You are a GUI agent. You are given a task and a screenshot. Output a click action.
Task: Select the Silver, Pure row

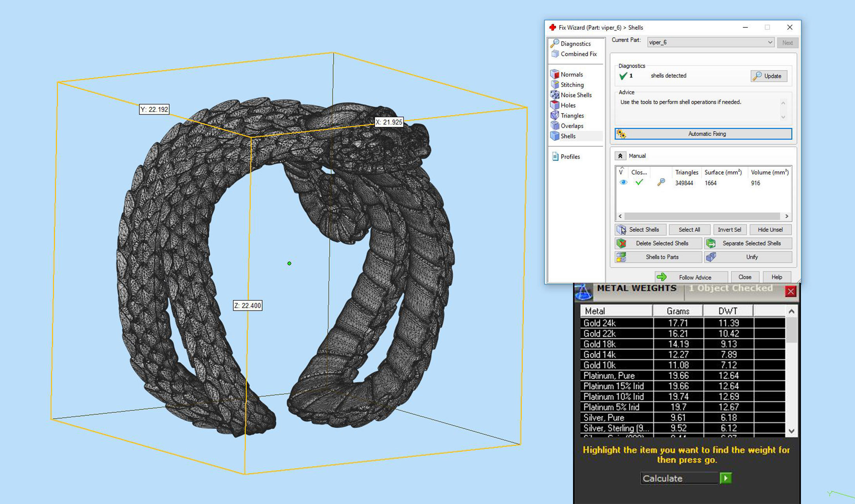click(x=682, y=418)
